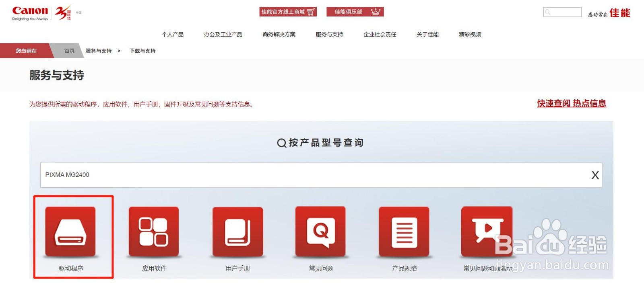The width and height of the screenshot is (644, 287).
Task: Open the 企业社会责任 menu
Action: (x=380, y=35)
